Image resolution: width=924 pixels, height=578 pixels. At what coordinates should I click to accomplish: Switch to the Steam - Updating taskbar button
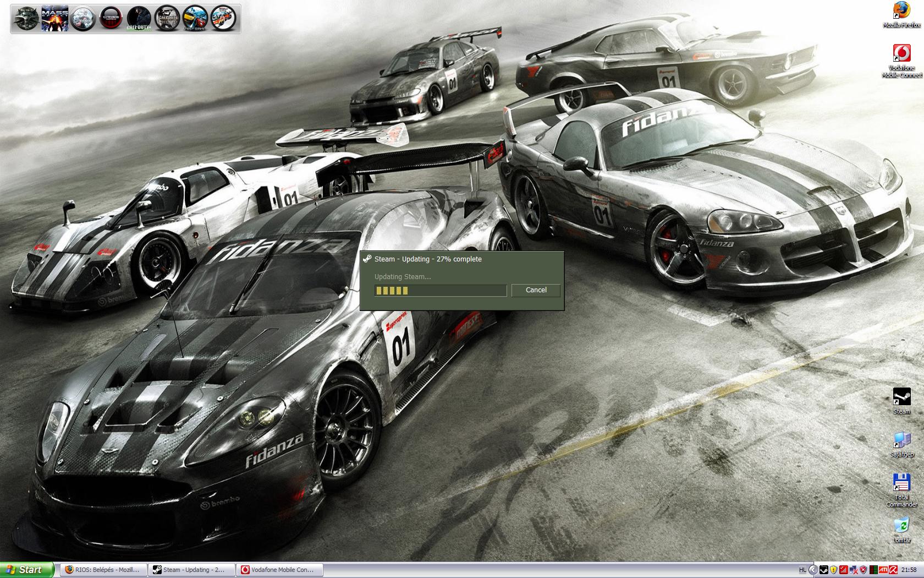193,570
